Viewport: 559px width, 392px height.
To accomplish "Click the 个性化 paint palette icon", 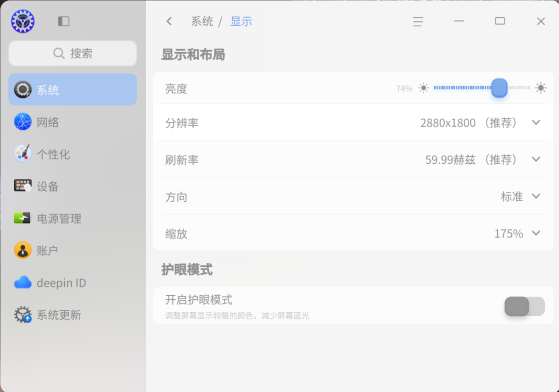I will pos(22,154).
